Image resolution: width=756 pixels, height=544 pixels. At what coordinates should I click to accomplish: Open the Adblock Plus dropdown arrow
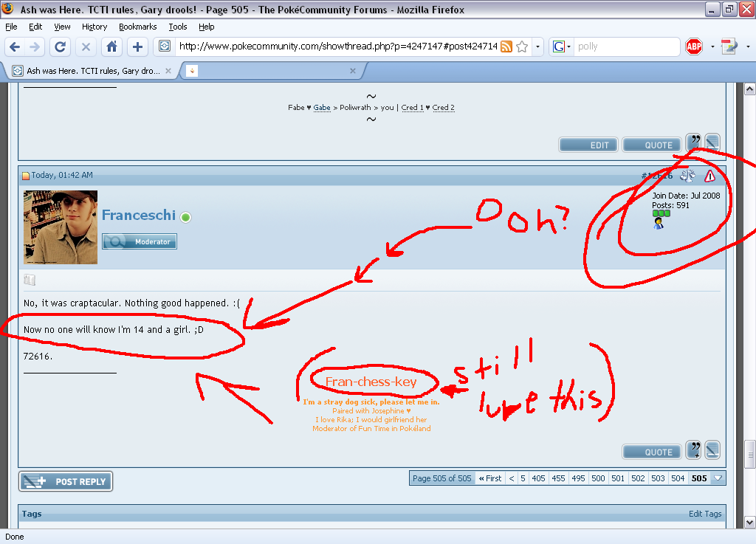712,47
